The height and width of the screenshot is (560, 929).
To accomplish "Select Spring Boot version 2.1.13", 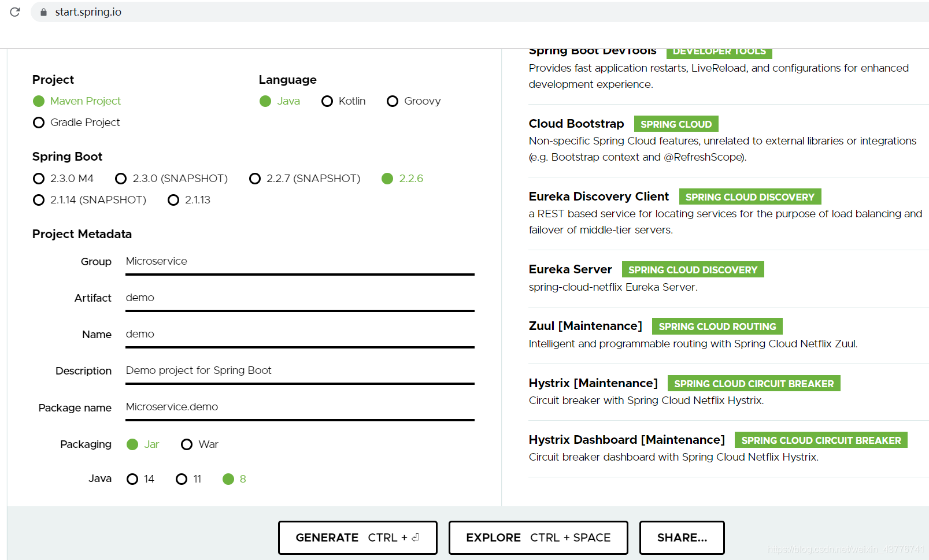I will click(x=189, y=200).
